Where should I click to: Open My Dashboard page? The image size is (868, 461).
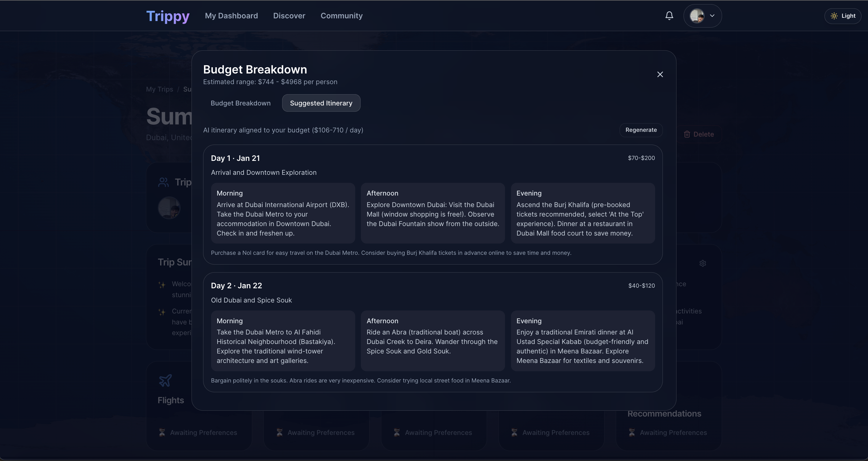tap(231, 15)
